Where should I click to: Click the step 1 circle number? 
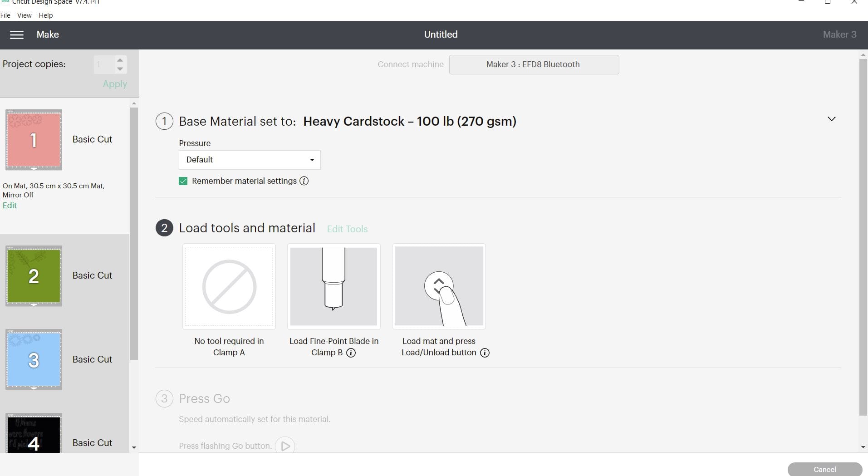click(x=164, y=122)
